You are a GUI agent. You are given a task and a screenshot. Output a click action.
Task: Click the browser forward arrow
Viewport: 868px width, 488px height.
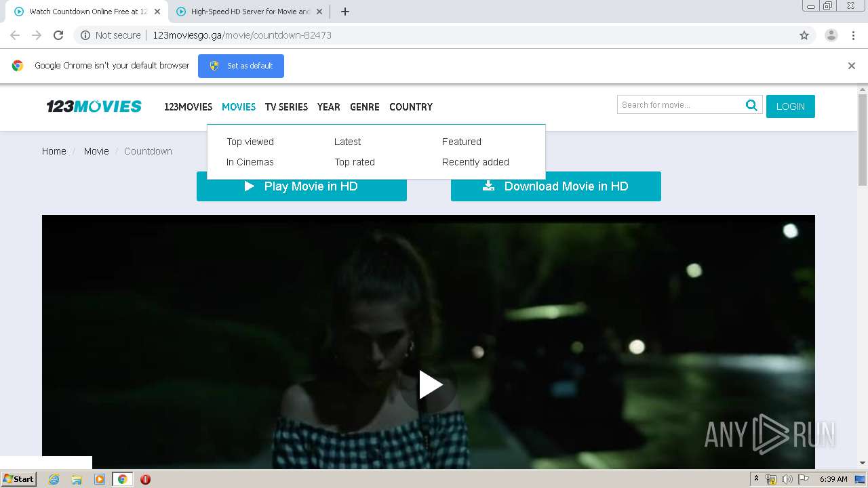pos(37,35)
